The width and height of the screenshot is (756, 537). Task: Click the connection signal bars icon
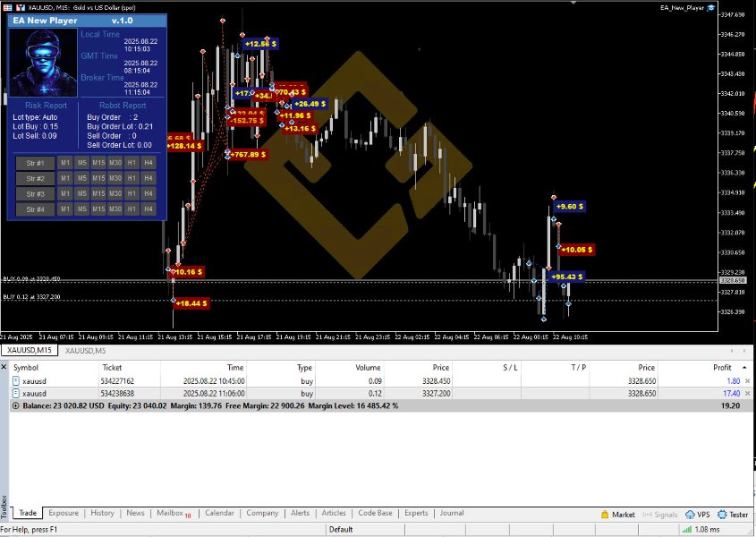click(686, 529)
